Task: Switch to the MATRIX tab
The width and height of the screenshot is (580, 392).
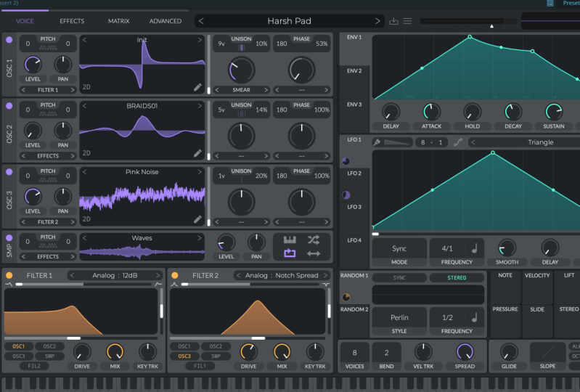Action: 119,21
